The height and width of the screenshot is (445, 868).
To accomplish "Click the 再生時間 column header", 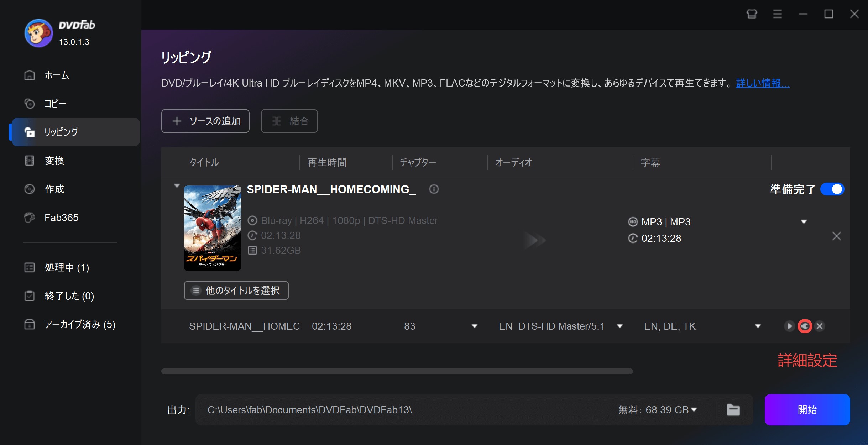I will tap(327, 162).
